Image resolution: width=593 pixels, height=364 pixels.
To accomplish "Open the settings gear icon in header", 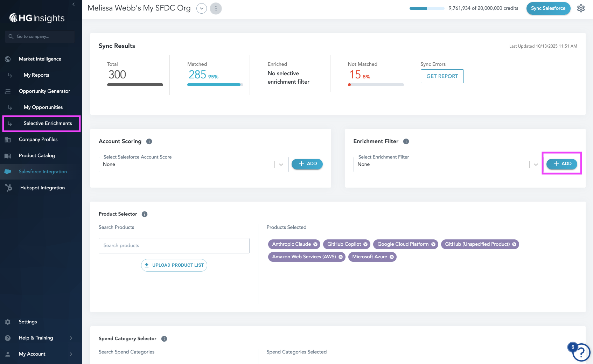I will (581, 8).
